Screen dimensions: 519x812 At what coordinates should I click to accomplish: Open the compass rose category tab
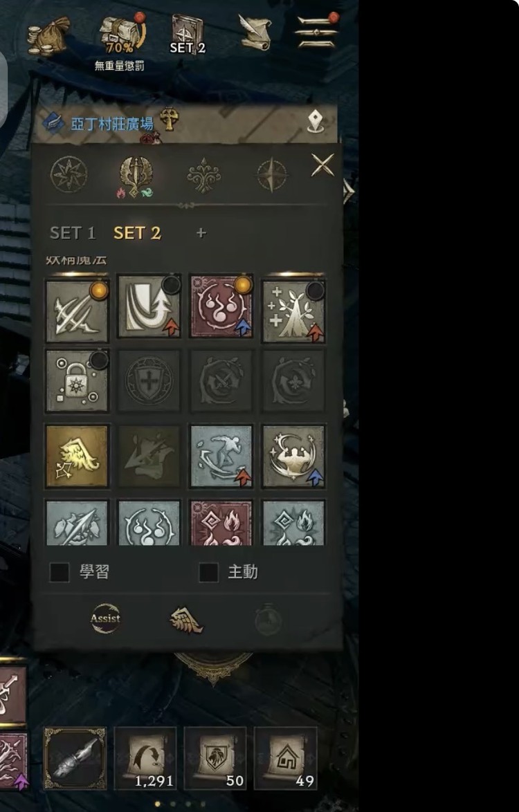pyautogui.click(x=271, y=176)
